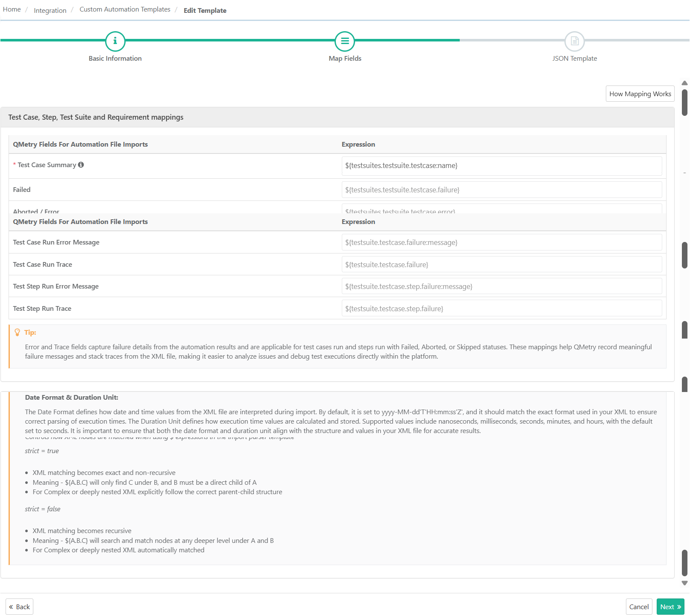Select JSON Template step label
This screenshot has height=616, width=693.
[575, 59]
